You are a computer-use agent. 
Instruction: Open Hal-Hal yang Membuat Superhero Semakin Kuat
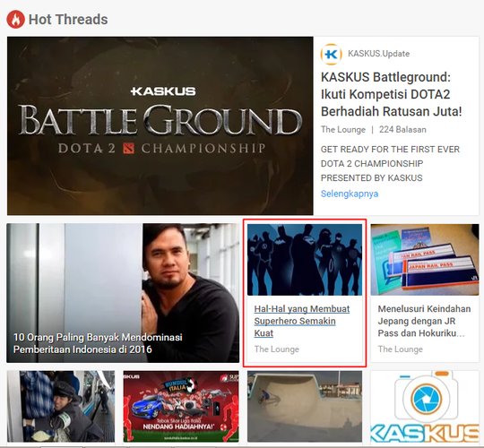[x=301, y=321]
